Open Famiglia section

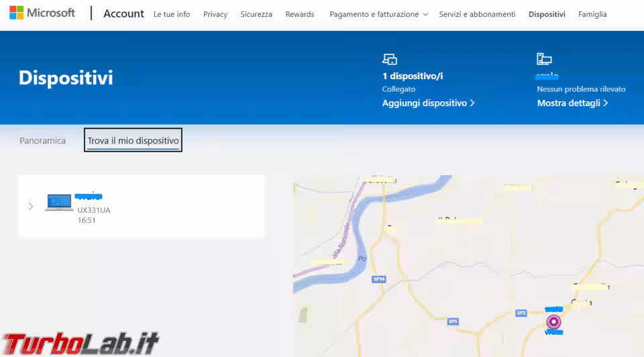pos(592,14)
